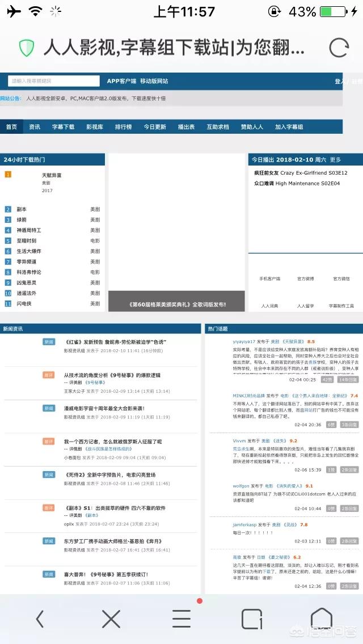Click the 字幕制作工具 link
This screenshot has height=644, width=363.
pyautogui.click(x=341, y=306)
